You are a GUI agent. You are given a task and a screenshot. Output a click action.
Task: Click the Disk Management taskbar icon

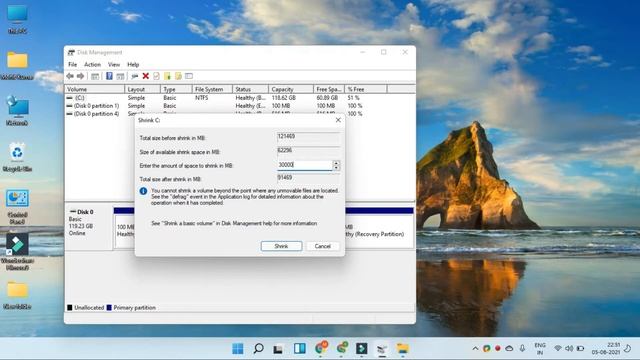pyautogui.click(x=382, y=349)
